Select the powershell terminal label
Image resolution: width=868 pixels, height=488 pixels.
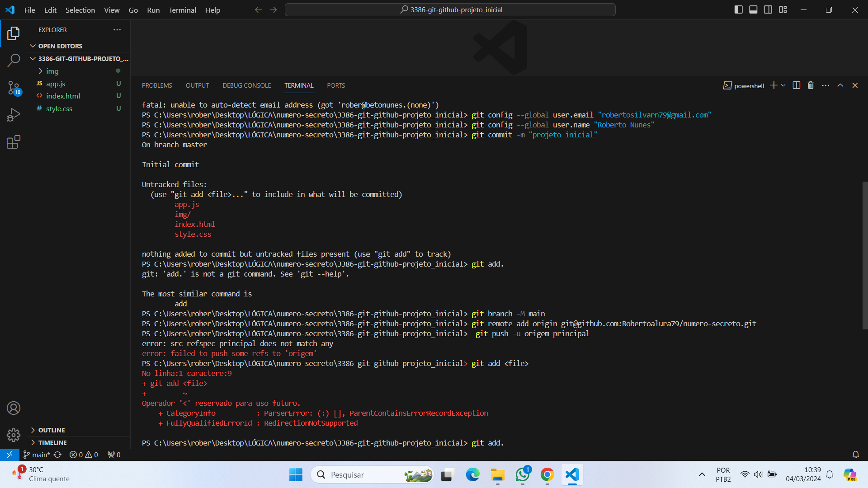pyautogui.click(x=744, y=85)
